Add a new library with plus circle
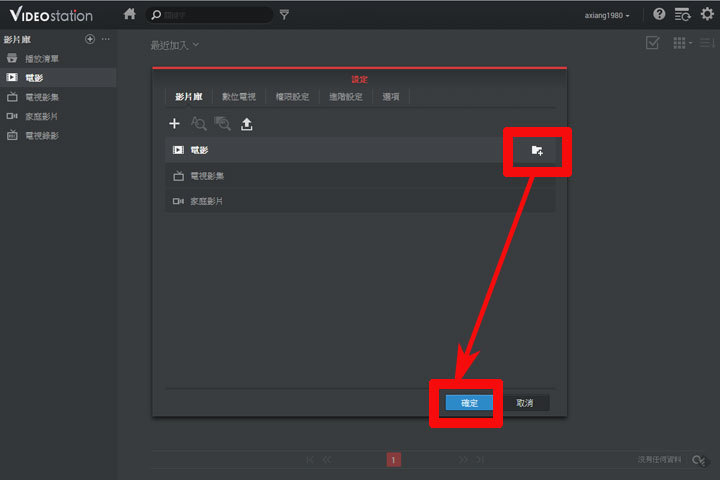Screen dimensions: 720x480 (x=90, y=39)
